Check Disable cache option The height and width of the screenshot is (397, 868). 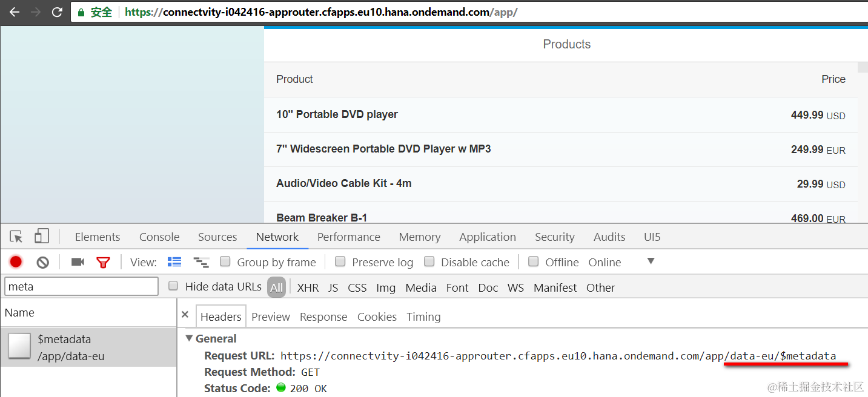point(429,261)
